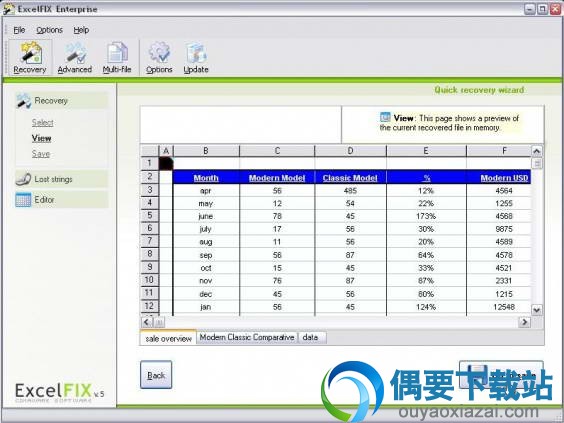Click the Update toolbar icon
This screenshot has height=423, width=564.
click(x=196, y=57)
